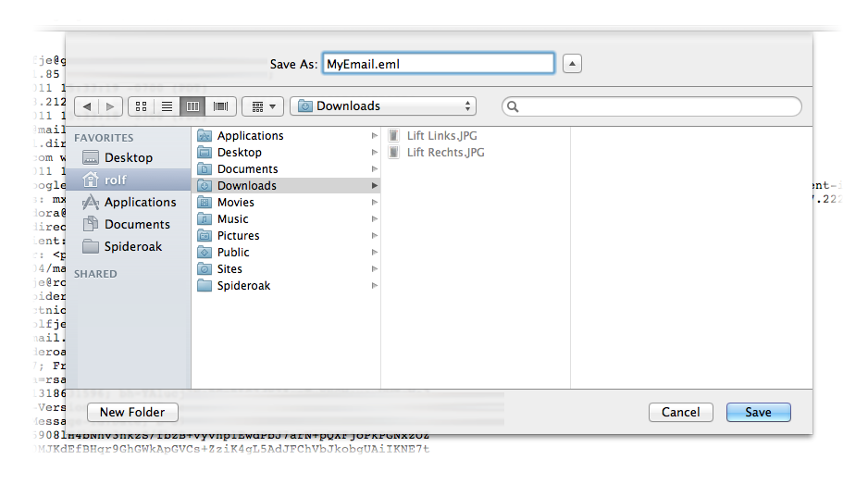
Task: Switch to list view
Action: point(167,106)
